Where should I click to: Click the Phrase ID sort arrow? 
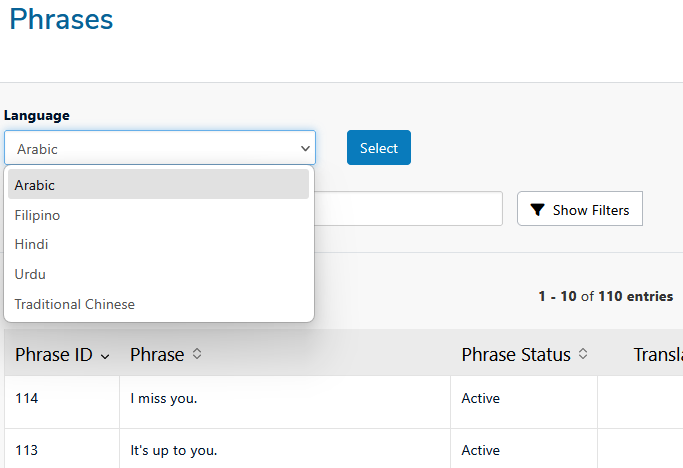coord(105,356)
